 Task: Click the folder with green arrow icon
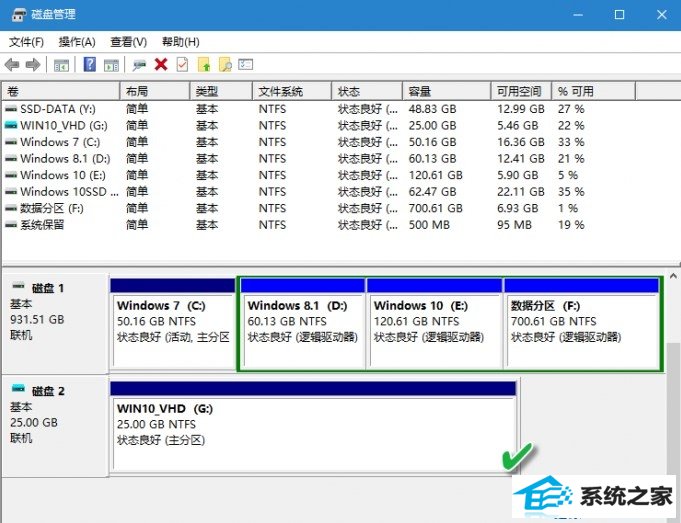click(204, 65)
